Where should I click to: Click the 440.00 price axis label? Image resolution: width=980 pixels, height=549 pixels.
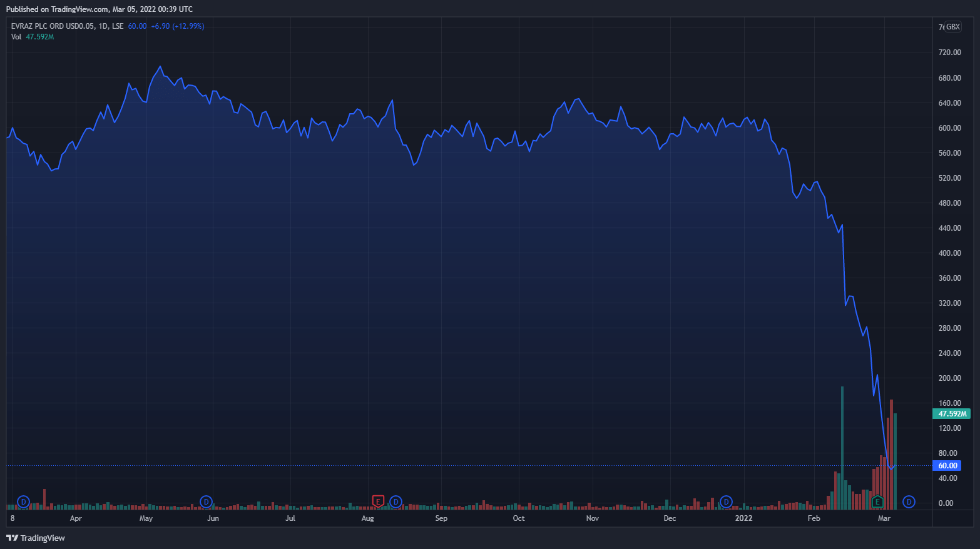949,228
